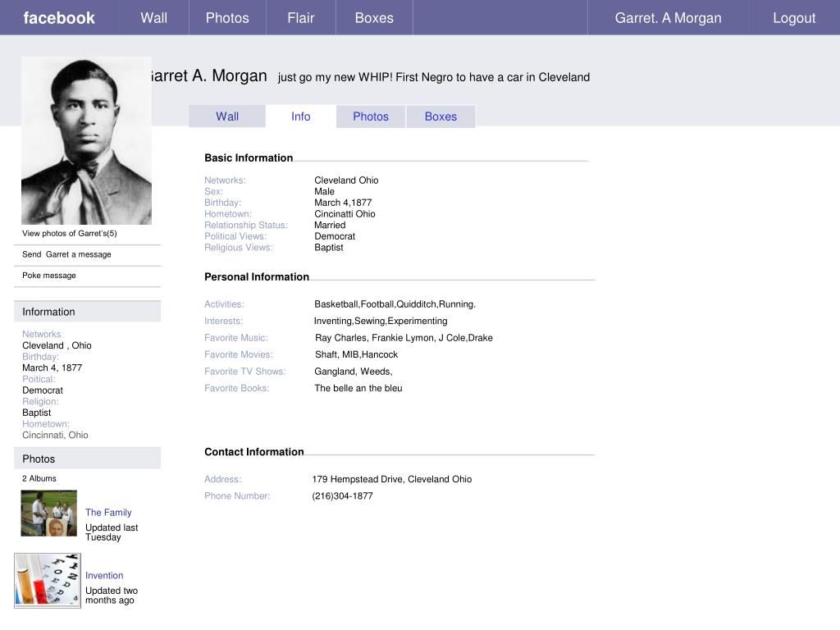Click Updated two months ago under Invention
Image resolution: width=840 pixels, height=630 pixels.
click(112, 596)
